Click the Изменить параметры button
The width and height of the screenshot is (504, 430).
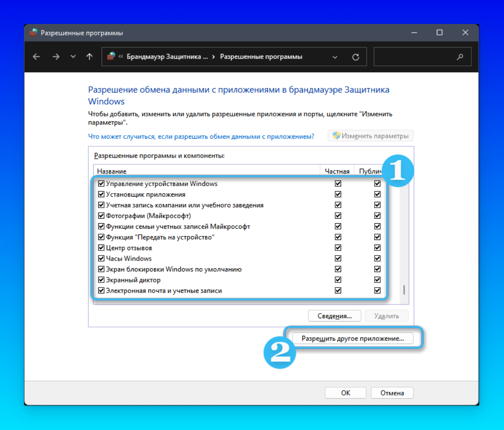370,136
